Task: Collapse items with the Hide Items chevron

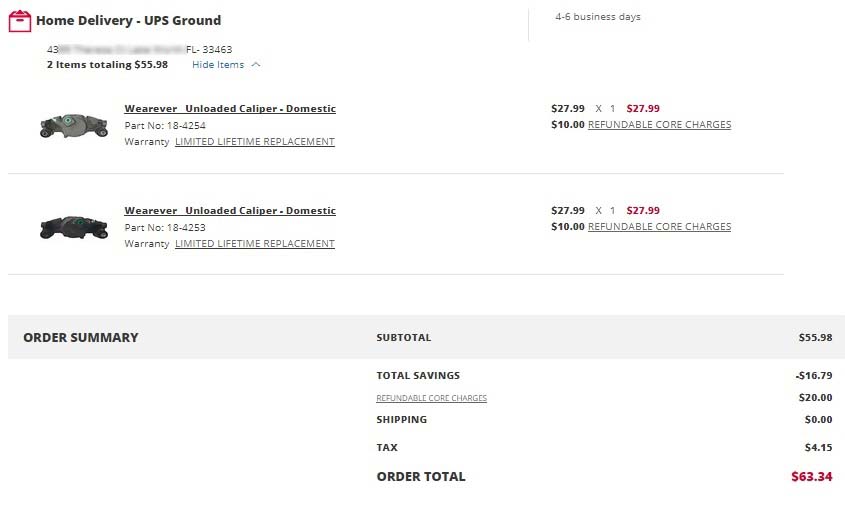Action: click(256, 65)
